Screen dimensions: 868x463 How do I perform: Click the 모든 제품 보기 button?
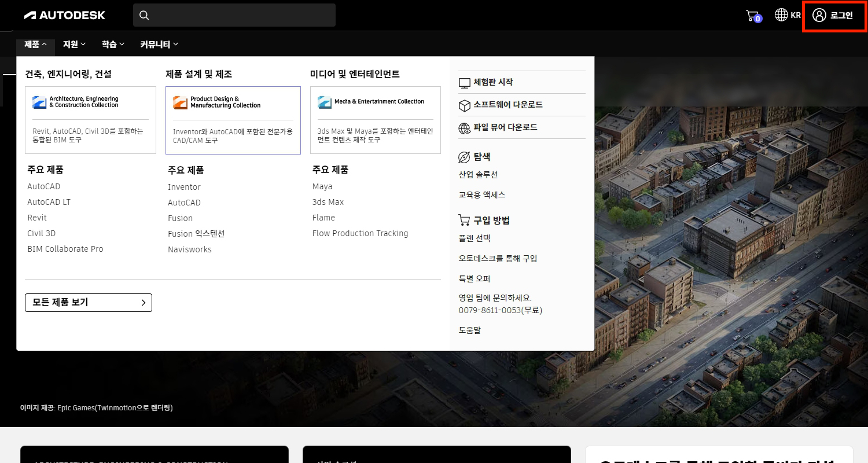(89, 303)
